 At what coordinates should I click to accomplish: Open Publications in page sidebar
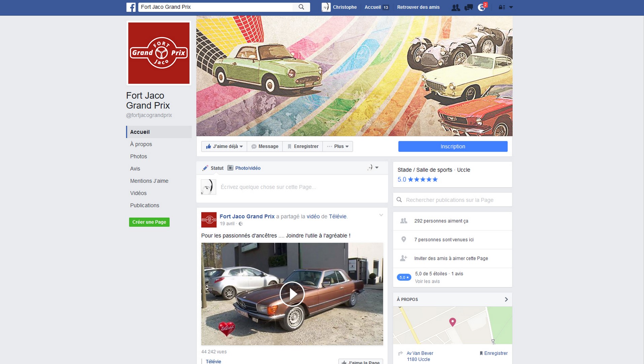(x=145, y=205)
